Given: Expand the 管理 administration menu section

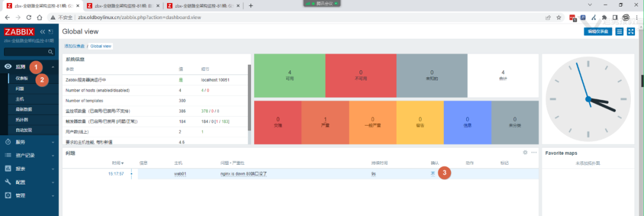Looking at the screenshot, I should pos(29,196).
